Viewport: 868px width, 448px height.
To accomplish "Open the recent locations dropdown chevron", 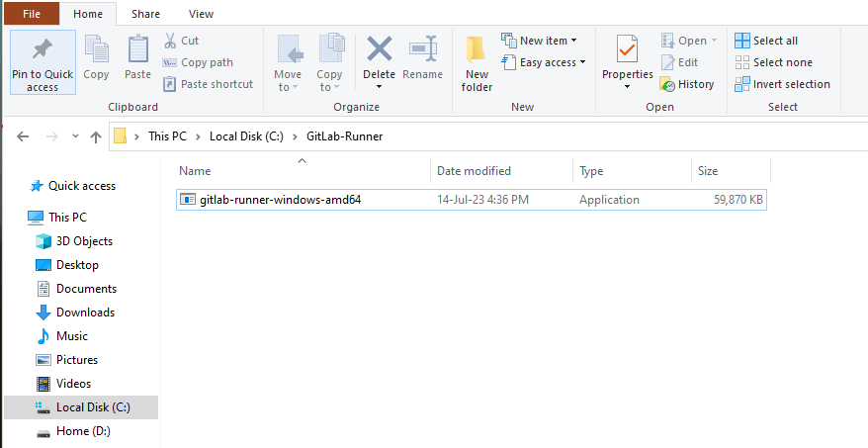I will point(75,136).
